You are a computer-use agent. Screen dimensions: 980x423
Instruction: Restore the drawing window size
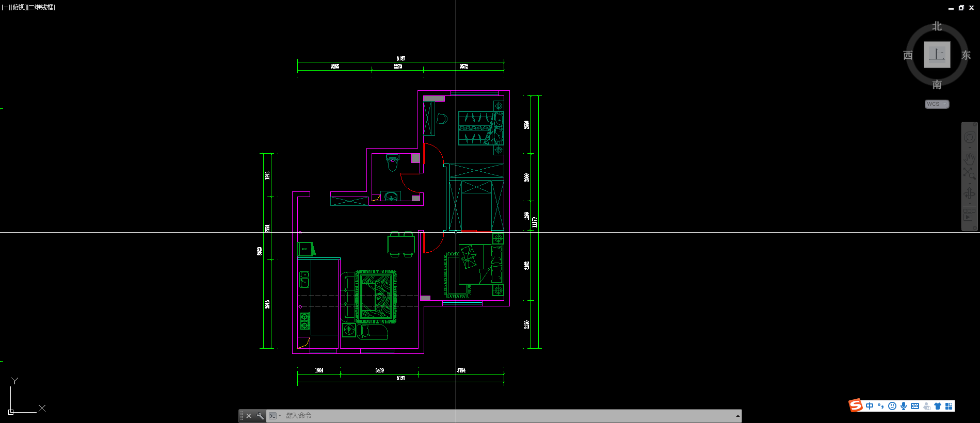pyautogui.click(x=961, y=8)
